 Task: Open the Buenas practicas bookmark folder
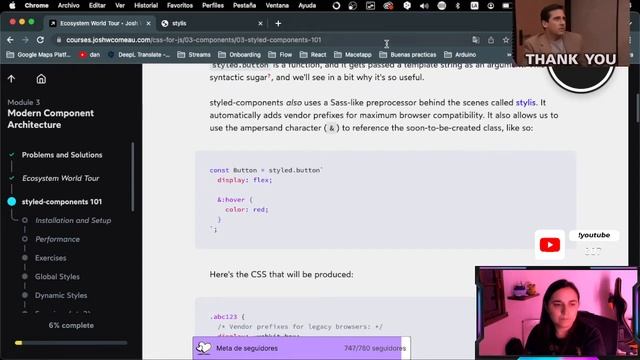(408, 54)
